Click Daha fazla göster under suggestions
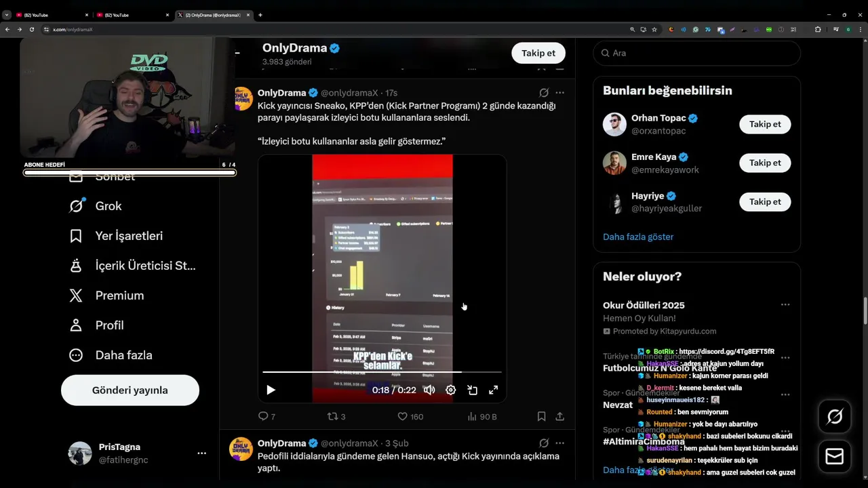Viewport: 868px width, 488px height. tap(638, 237)
